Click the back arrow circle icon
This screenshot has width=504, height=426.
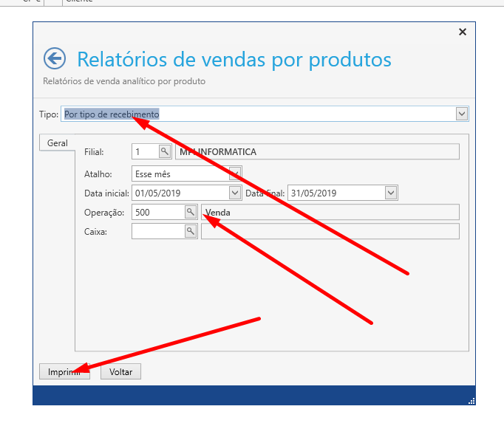55,58
